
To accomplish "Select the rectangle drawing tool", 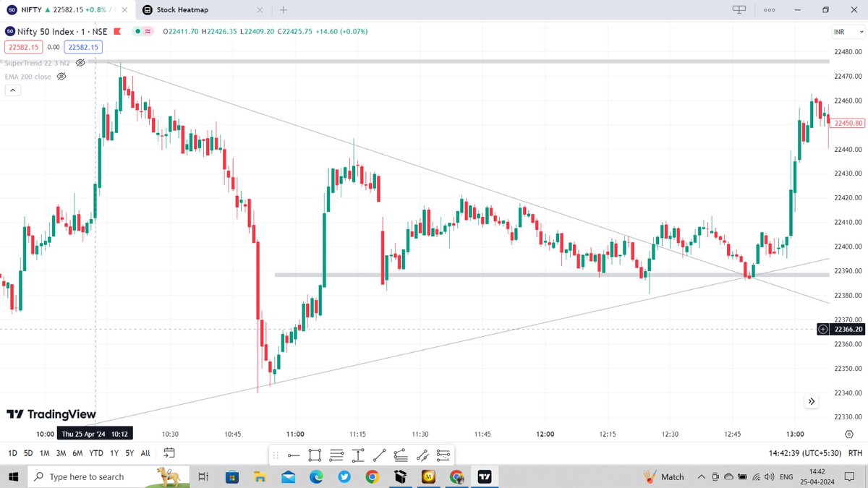I will point(315,455).
